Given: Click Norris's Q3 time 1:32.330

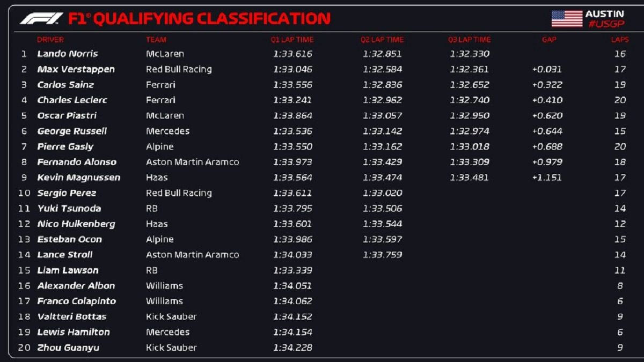Looking at the screenshot, I should (470, 54).
